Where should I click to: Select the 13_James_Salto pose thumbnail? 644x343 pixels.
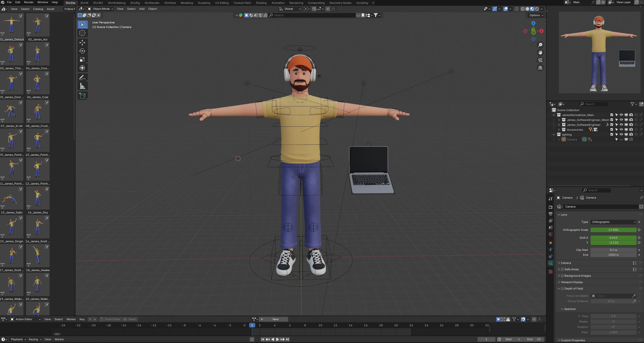(x=12, y=198)
